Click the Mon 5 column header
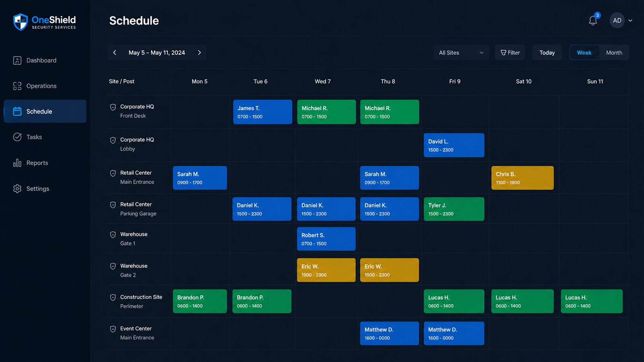Screen dimensions: 644x362 (200, 81)
